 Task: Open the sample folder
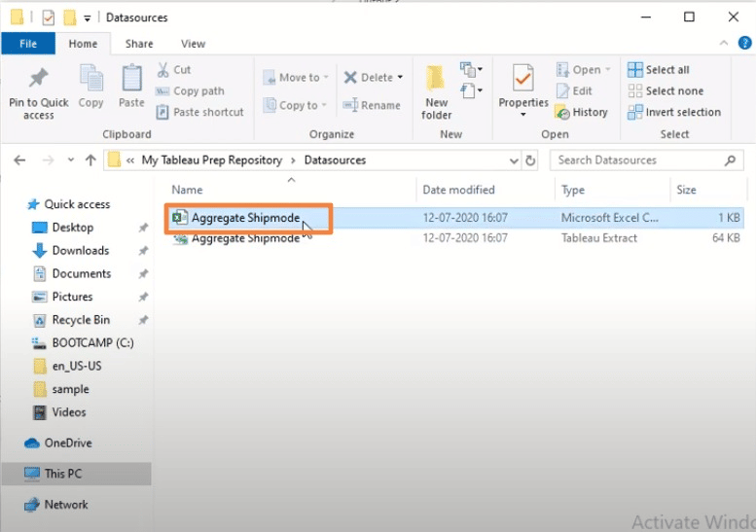[70, 389]
